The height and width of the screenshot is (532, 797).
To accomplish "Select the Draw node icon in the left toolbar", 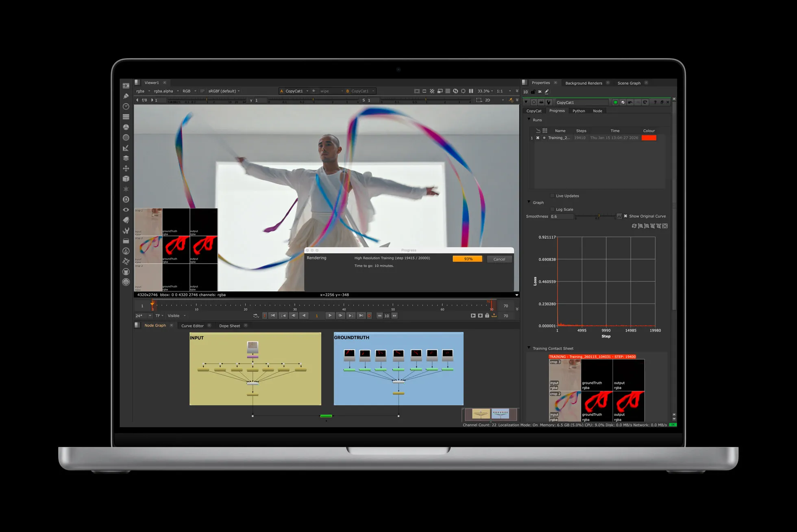I will [126, 96].
